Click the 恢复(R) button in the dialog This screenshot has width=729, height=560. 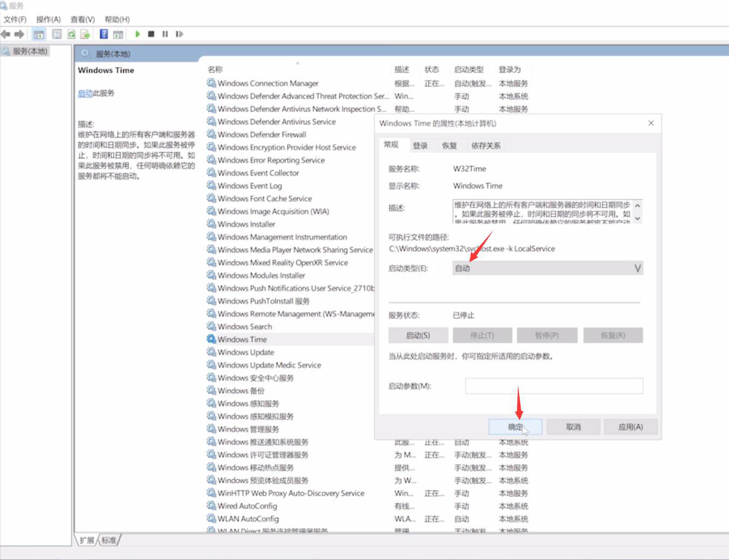click(613, 336)
